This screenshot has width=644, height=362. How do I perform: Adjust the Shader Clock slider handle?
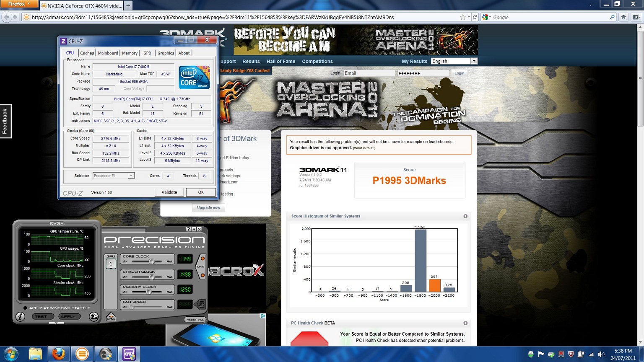click(152, 277)
